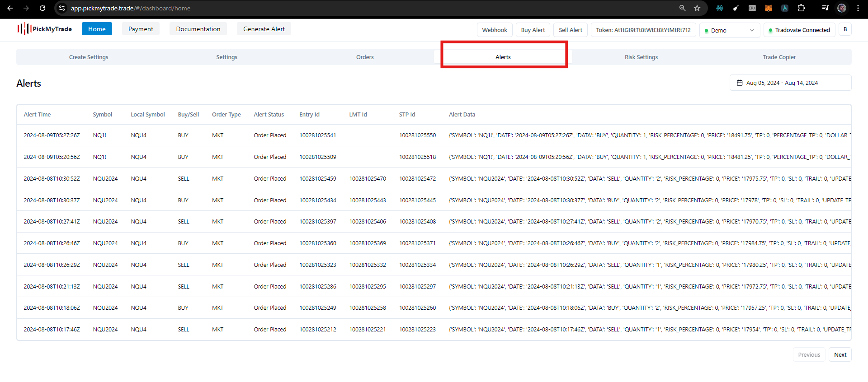This screenshot has height=382, width=868.
Task: Open the Trade Copier tab
Action: pyautogui.click(x=779, y=57)
